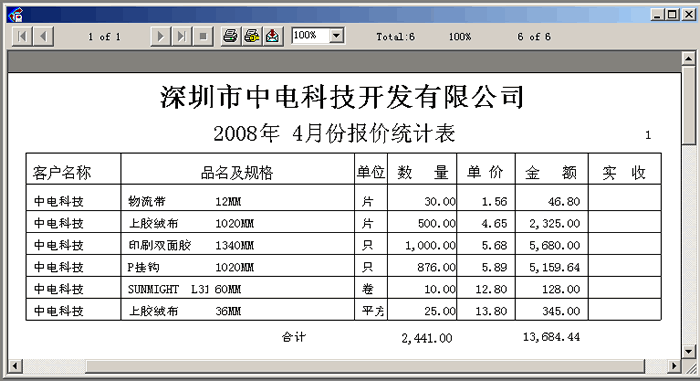Click the company title 深圳市中电科技开发有限公司

tap(342, 97)
